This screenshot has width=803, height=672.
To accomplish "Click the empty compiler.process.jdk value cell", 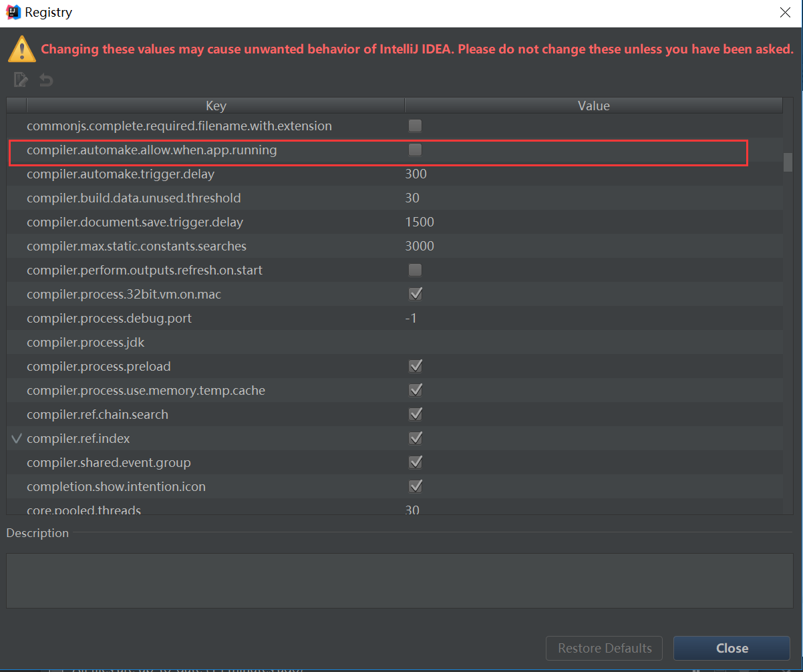I will (x=593, y=343).
